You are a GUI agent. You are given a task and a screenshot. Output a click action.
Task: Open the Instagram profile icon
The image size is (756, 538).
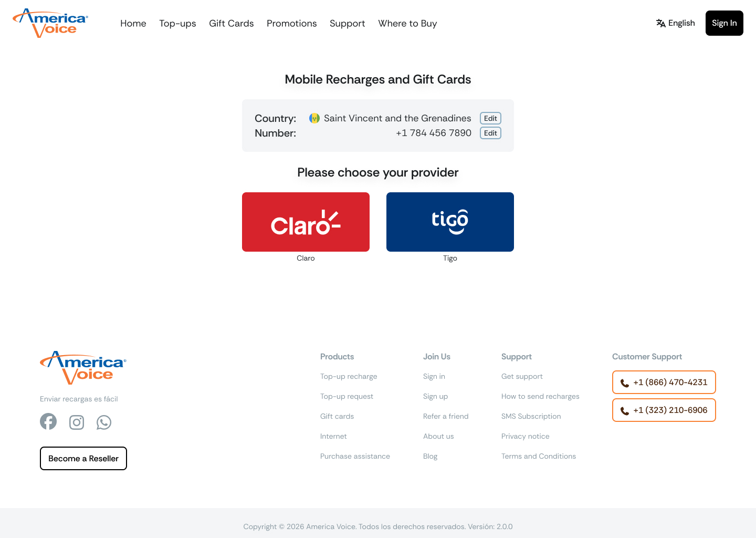coord(77,422)
